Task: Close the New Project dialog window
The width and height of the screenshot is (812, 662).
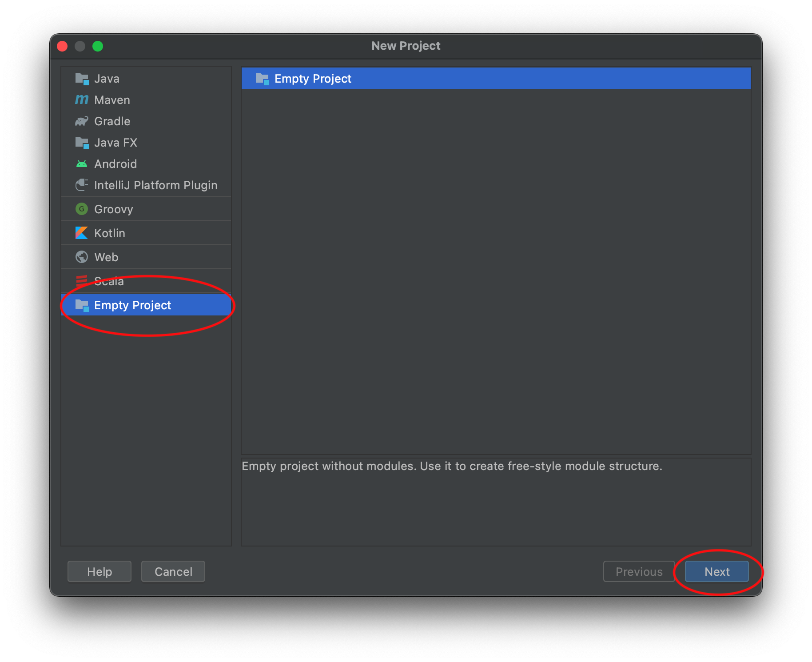Action: [x=63, y=46]
